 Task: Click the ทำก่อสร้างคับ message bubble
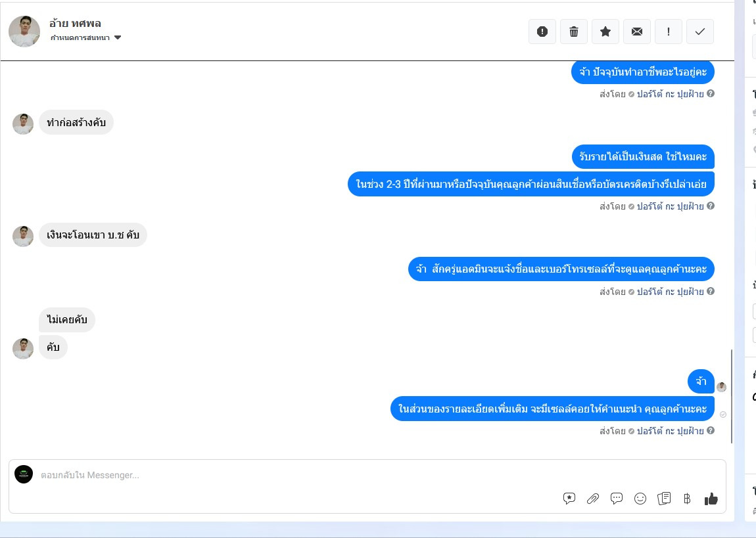pos(76,122)
